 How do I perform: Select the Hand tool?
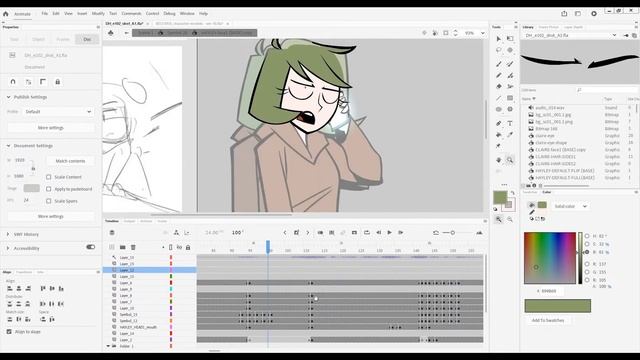498,160
